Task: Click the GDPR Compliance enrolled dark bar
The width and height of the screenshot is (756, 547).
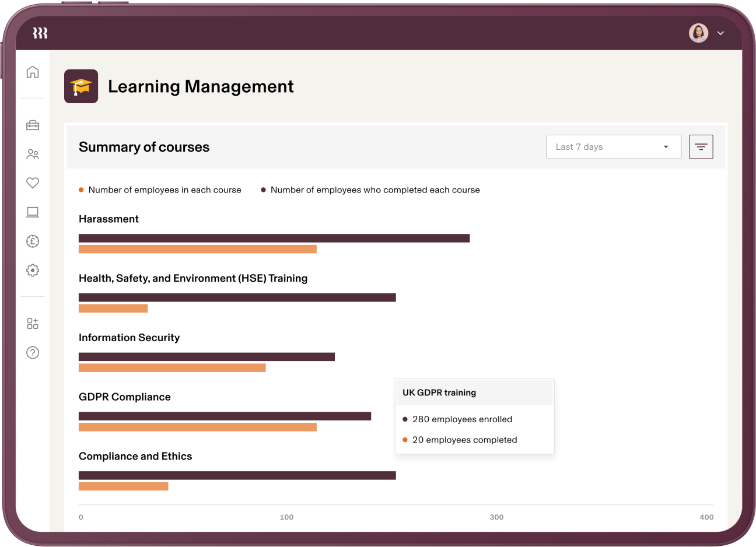Action: 225,416
